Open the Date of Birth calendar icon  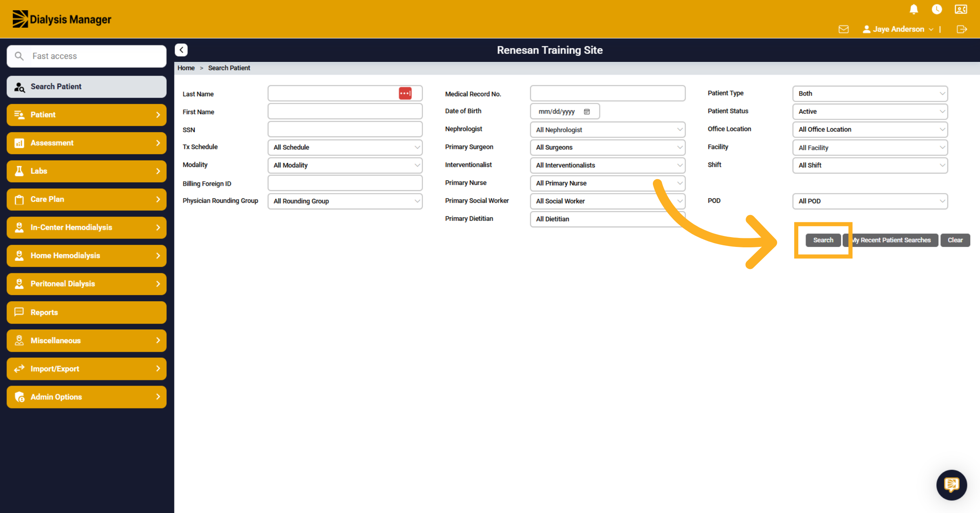tap(587, 111)
